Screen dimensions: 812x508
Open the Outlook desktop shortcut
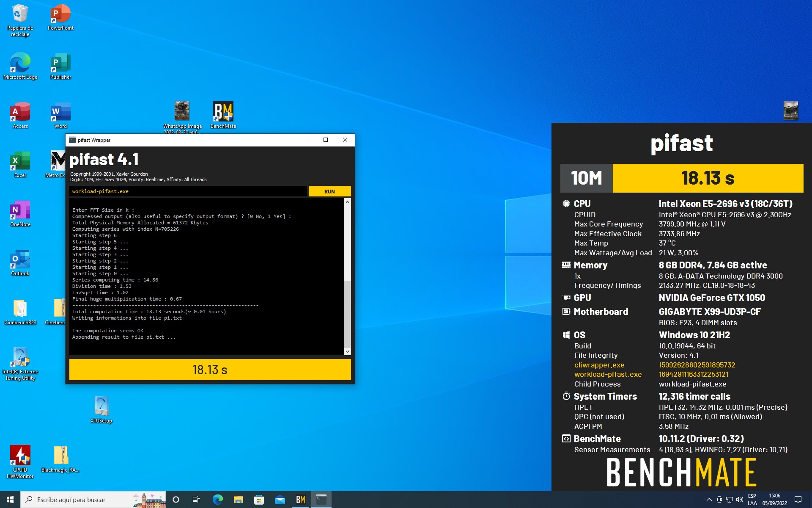(x=20, y=263)
